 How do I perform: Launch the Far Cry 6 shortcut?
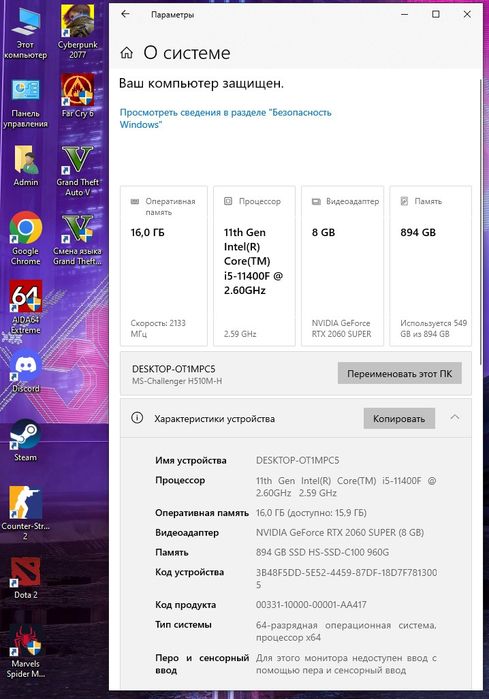pyautogui.click(x=78, y=95)
